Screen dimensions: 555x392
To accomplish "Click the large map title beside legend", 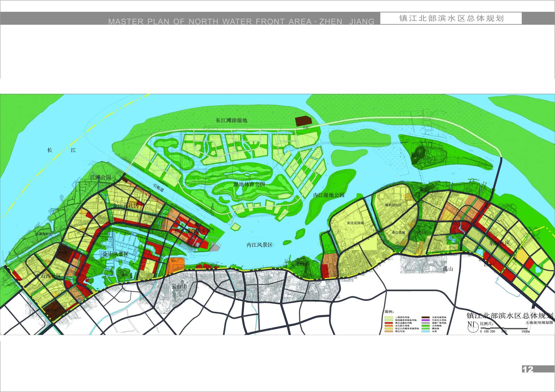I will click(510, 316).
